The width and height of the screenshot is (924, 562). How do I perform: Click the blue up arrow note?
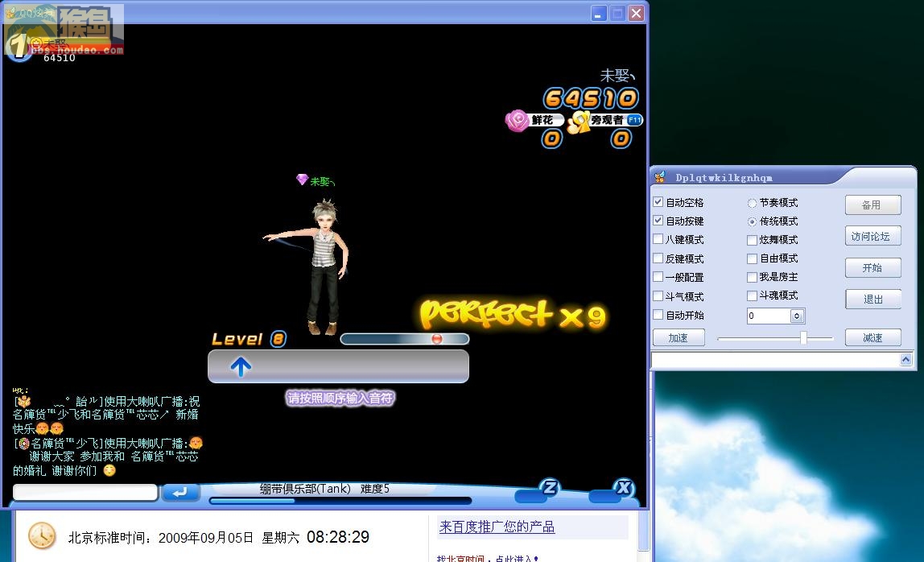[x=241, y=367]
